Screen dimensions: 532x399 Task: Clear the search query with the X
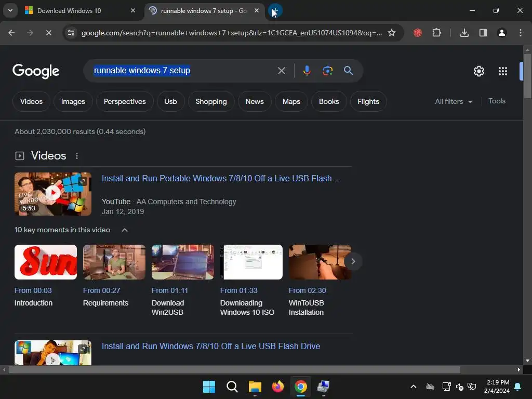282,71
